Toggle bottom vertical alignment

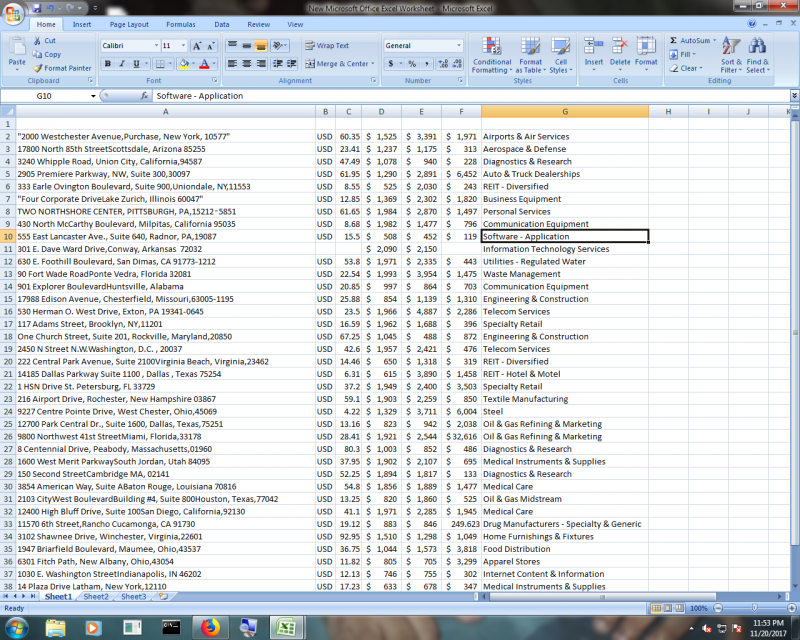click(261, 45)
